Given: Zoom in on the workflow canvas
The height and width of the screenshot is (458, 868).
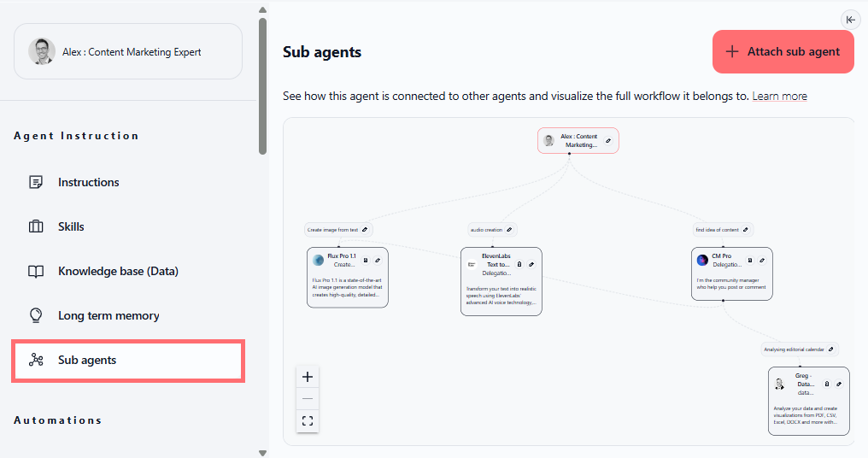Looking at the screenshot, I should pos(308,377).
